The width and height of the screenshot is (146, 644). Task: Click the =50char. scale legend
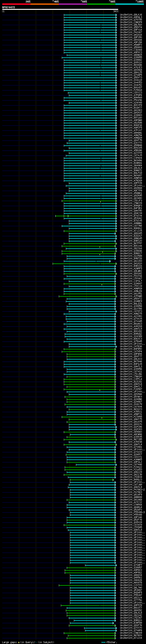(x=109, y=642)
